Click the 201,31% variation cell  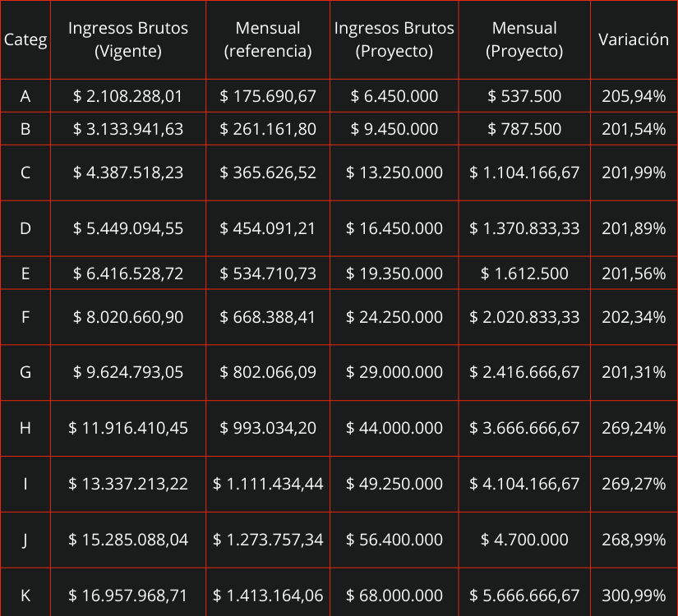click(634, 372)
